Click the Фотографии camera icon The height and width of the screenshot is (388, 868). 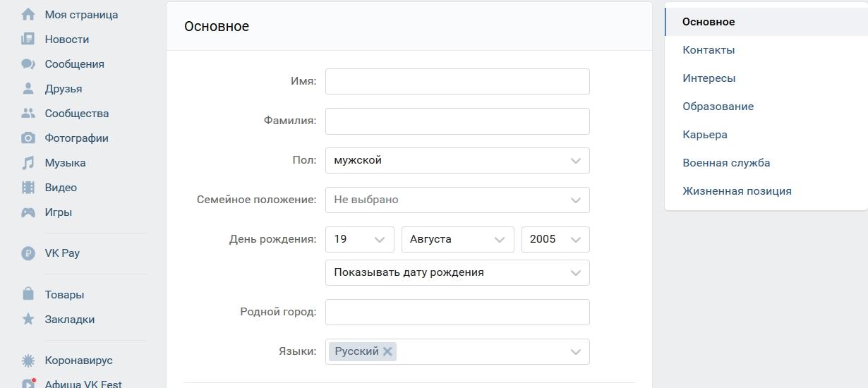point(28,138)
